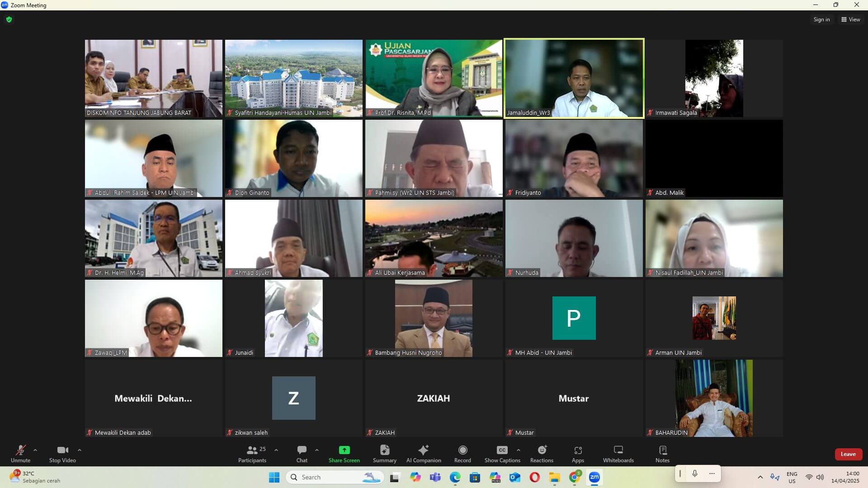
Task: Open Whiteboards
Action: pos(618,454)
